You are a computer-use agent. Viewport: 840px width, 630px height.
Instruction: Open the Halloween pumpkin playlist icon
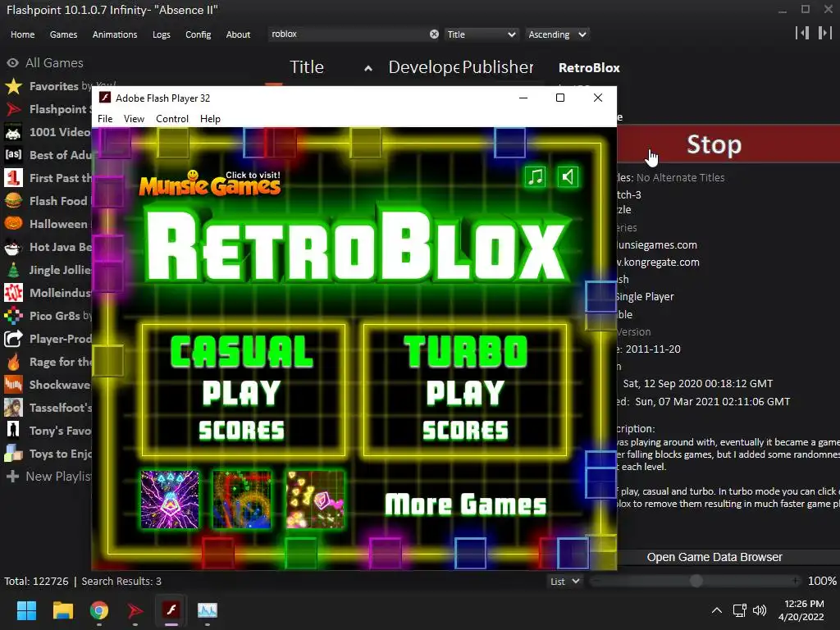pyautogui.click(x=13, y=224)
